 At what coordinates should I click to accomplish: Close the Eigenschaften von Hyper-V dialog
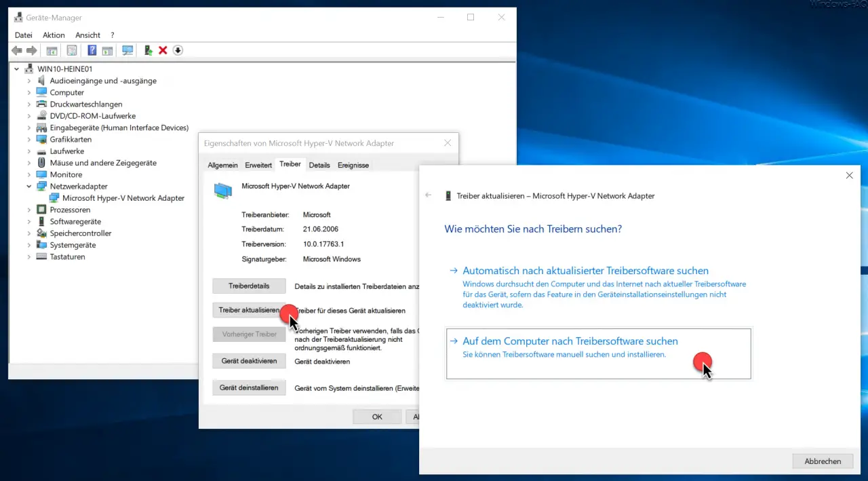pos(447,143)
